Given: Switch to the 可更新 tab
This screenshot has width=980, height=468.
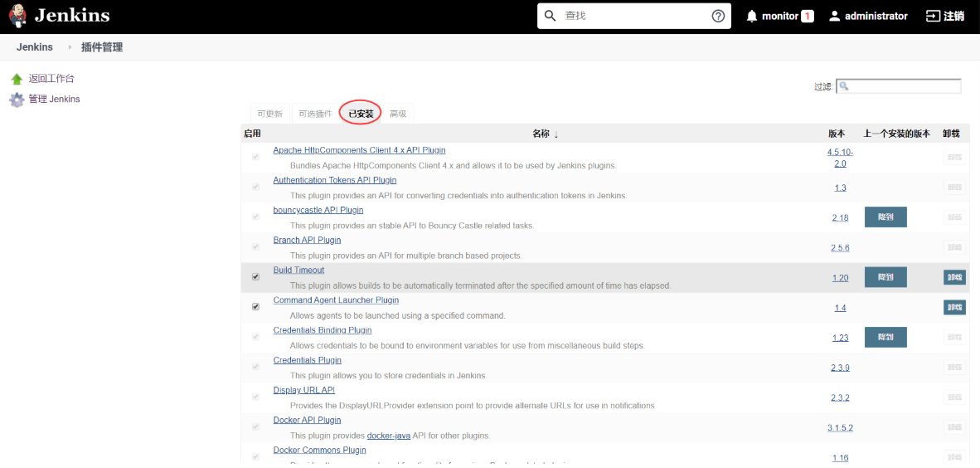Looking at the screenshot, I should click(x=270, y=114).
